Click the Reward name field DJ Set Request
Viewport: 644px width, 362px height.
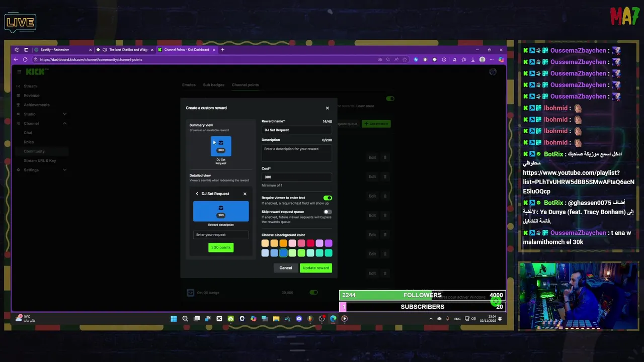point(297,130)
